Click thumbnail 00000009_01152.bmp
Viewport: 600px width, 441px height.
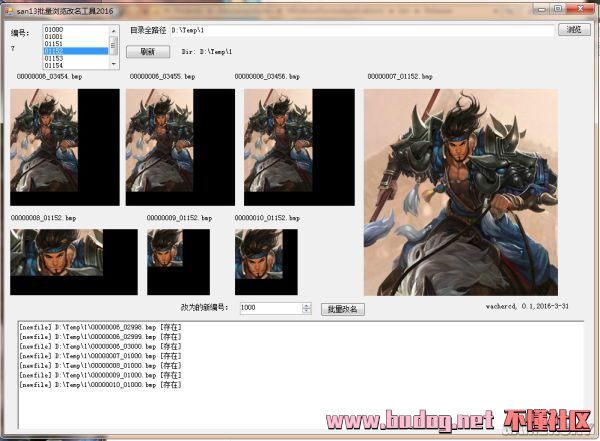pos(178,262)
